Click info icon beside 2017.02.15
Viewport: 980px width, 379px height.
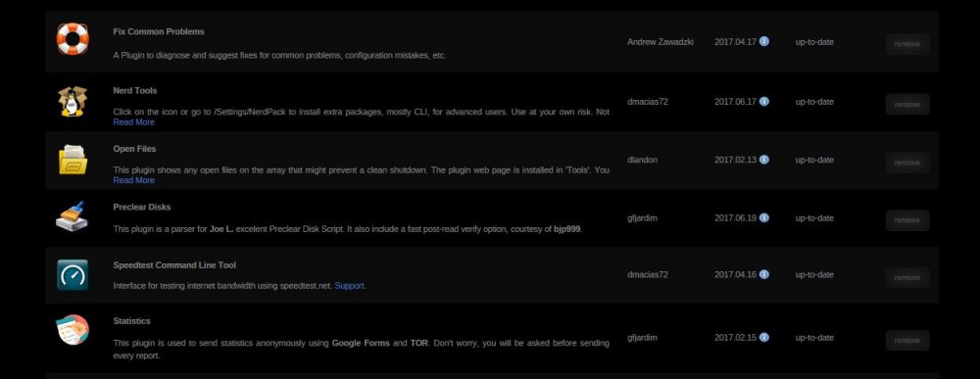tap(763, 337)
